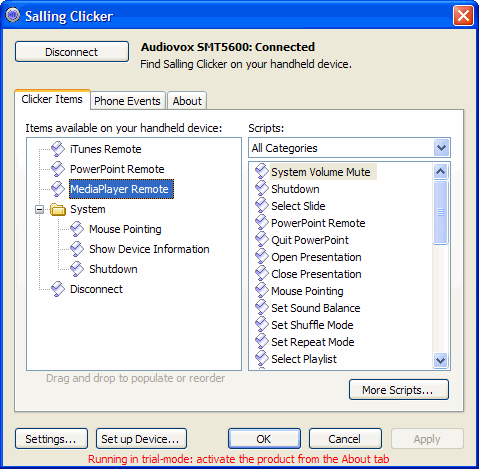This screenshot has width=479, height=469.
Task: Open the About tab
Action: point(187,101)
